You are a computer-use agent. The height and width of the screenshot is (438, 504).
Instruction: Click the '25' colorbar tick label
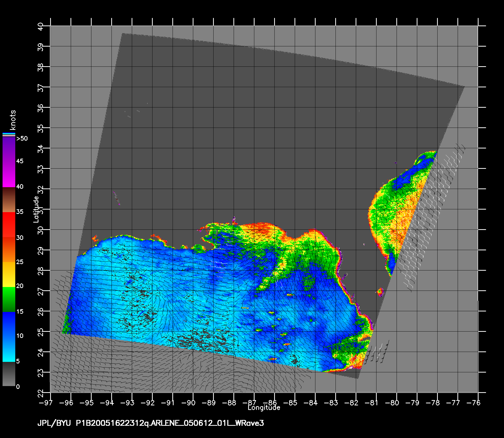point(20,262)
